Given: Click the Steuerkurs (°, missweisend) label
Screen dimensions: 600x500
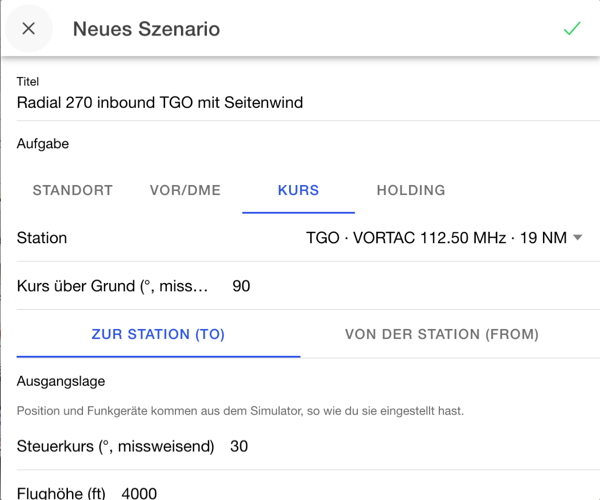Looking at the screenshot, I should (x=115, y=446).
